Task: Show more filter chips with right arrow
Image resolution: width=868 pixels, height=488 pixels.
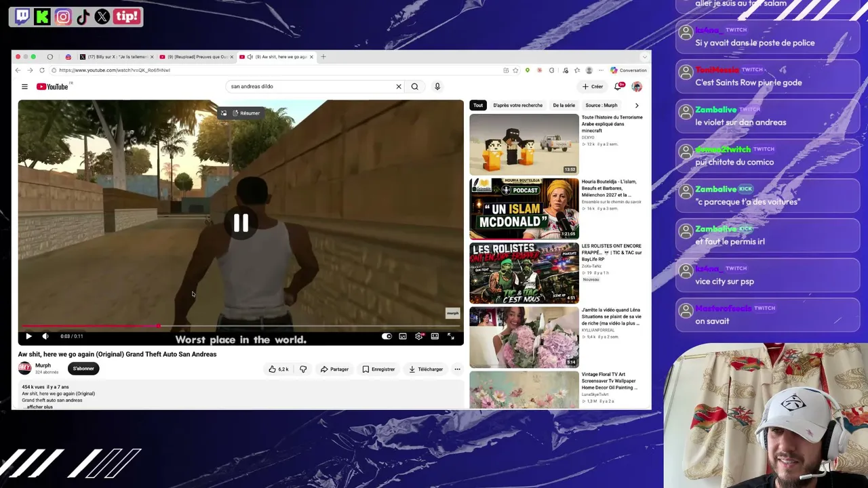Action: [x=637, y=106]
